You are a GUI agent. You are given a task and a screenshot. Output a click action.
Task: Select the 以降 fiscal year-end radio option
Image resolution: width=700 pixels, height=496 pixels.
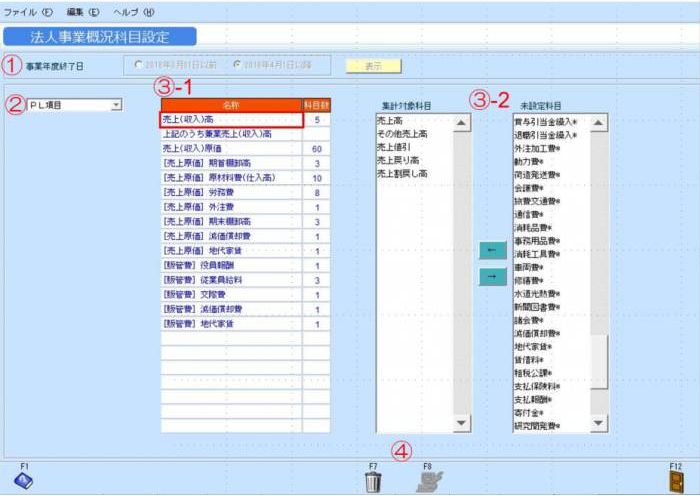click(x=237, y=65)
